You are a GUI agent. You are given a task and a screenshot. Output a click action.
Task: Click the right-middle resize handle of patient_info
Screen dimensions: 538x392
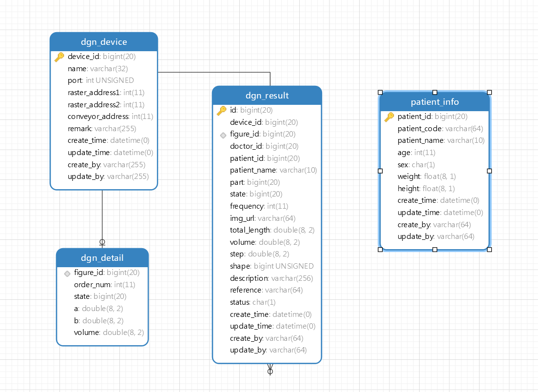pyautogui.click(x=489, y=171)
